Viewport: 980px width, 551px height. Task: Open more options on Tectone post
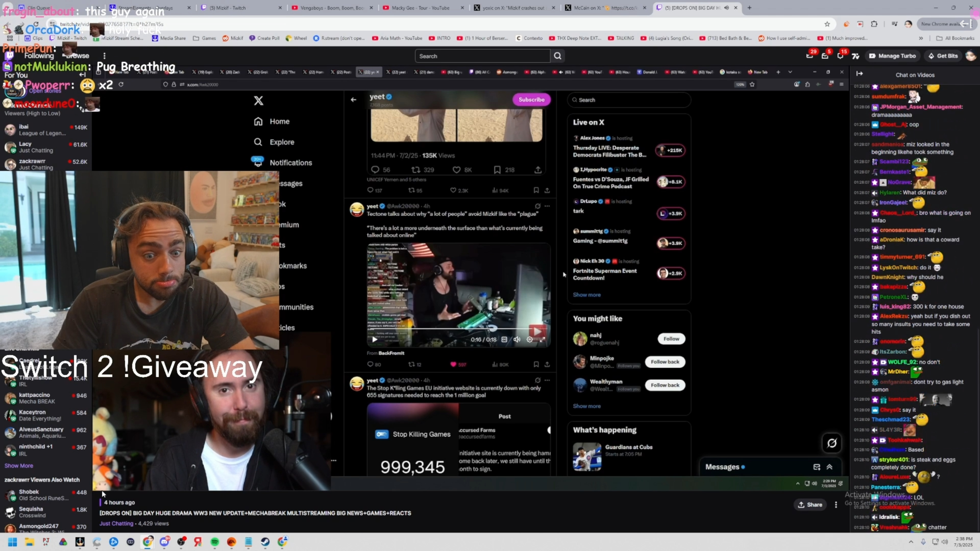[x=547, y=206]
